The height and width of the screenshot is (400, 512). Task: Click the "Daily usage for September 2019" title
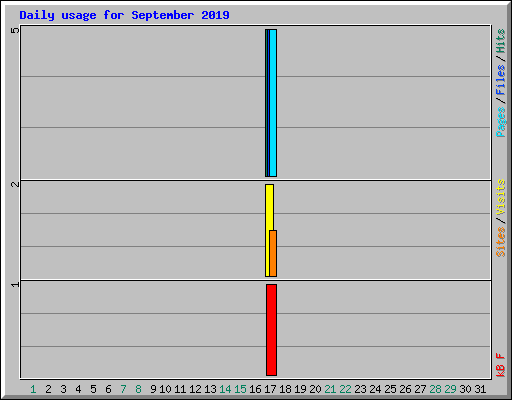coord(124,15)
